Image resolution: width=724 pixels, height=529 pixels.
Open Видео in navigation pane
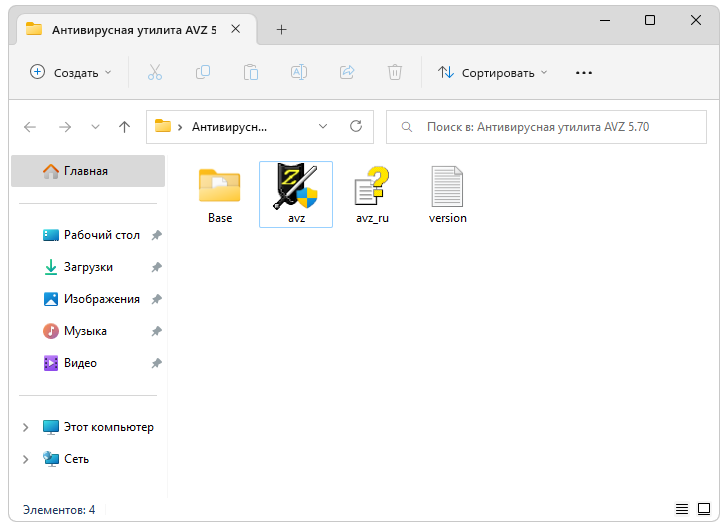coord(71,363)
